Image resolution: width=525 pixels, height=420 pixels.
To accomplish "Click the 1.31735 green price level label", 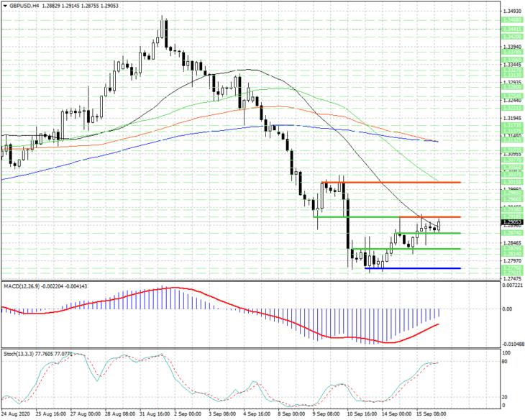I will (512, 125).
